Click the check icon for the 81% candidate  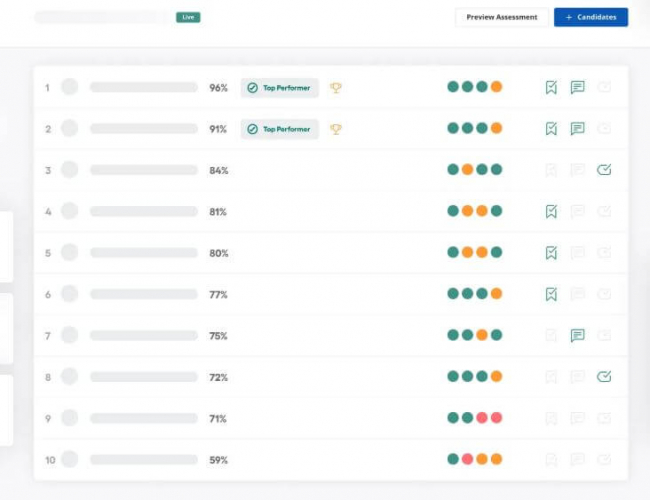click(x=604, y=211)
